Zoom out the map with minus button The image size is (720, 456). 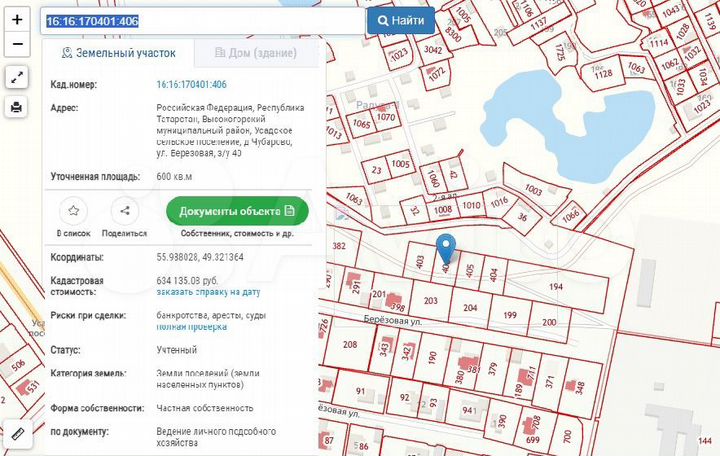point(17,45)
